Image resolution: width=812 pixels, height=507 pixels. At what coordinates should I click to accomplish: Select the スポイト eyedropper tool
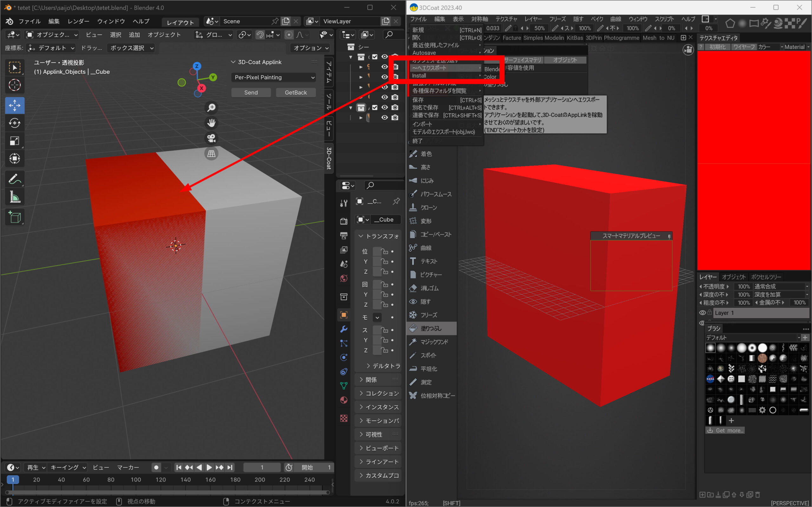(428, 355)
